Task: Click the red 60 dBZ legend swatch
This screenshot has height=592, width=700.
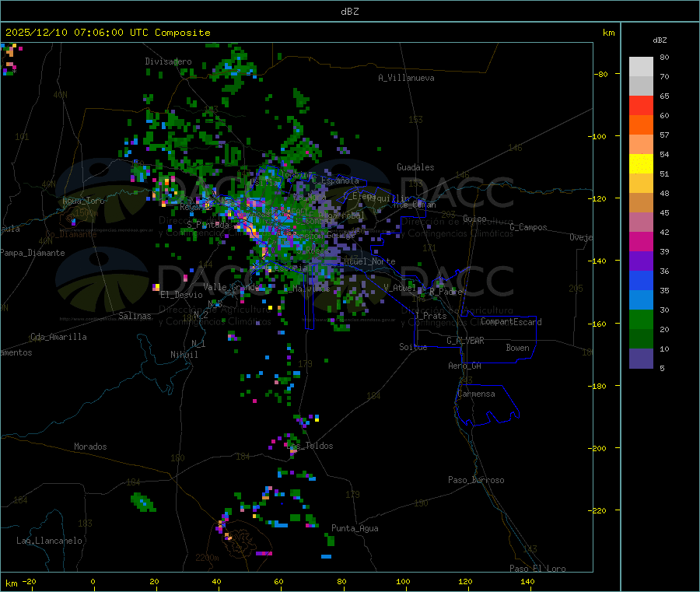Action: (641, 105)
